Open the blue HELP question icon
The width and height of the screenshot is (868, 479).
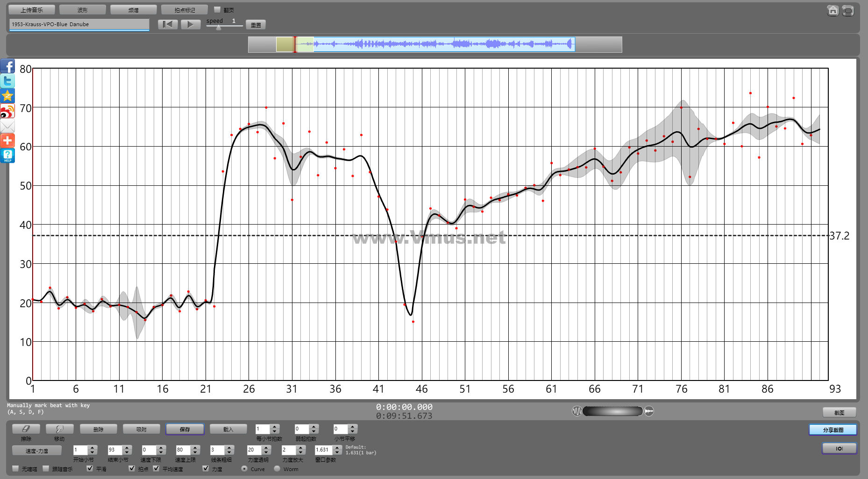coord(7,155)
